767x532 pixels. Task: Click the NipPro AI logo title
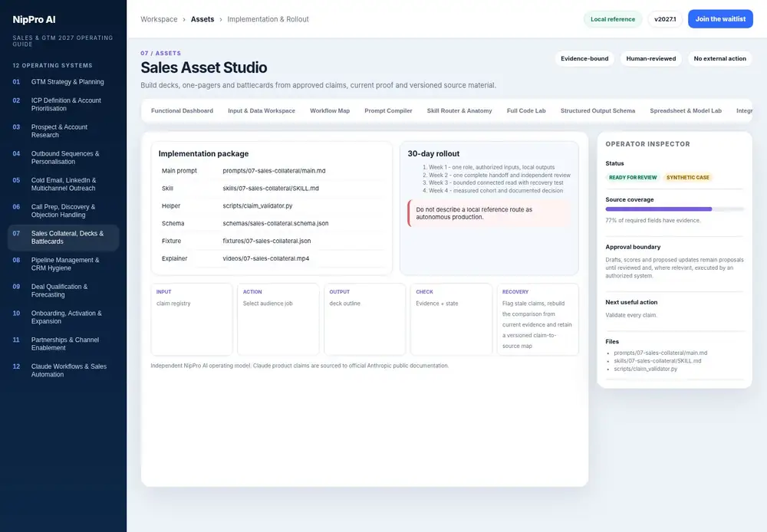pos(35,20)
